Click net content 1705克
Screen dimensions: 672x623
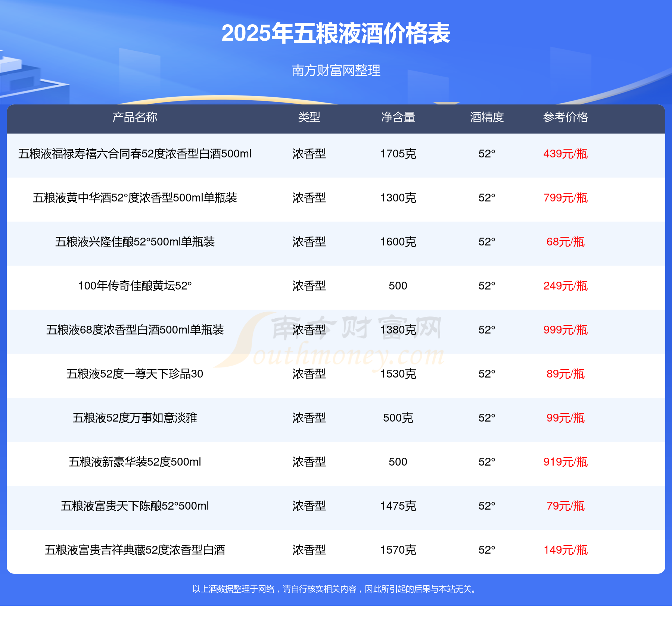pos(398,154)
